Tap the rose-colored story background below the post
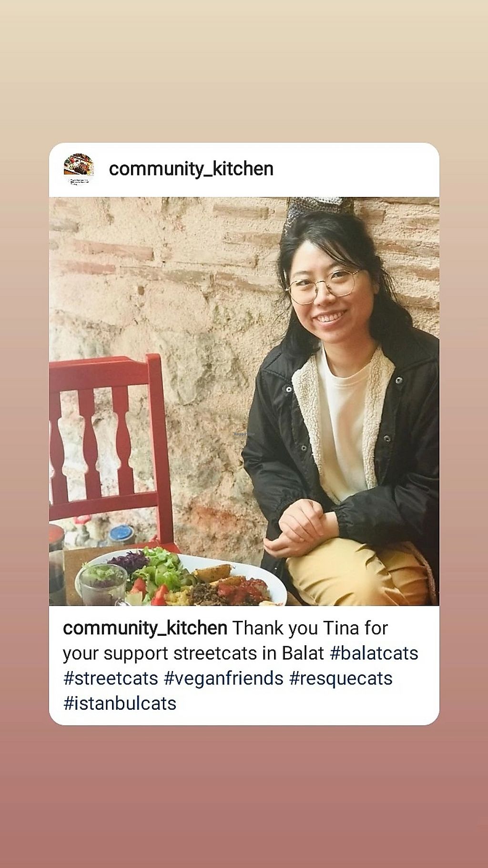The width and height of the screenshot is (488, 868). point(244,796)
